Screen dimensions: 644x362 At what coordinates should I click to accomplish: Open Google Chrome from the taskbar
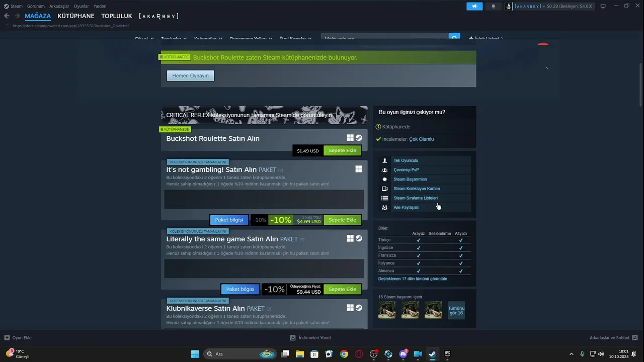(344, 354)
